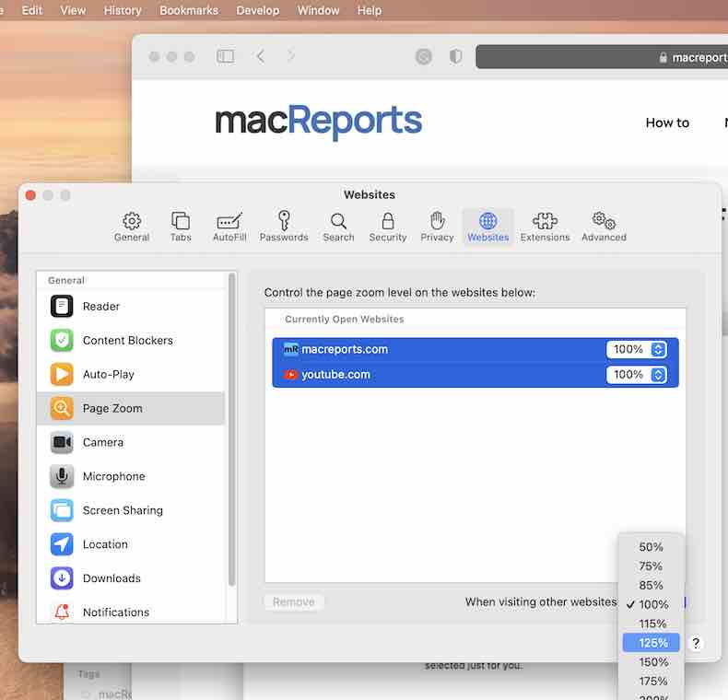728x700 pixels.
Task: Click the macReports site logo
Action: (x=319, y=122)
